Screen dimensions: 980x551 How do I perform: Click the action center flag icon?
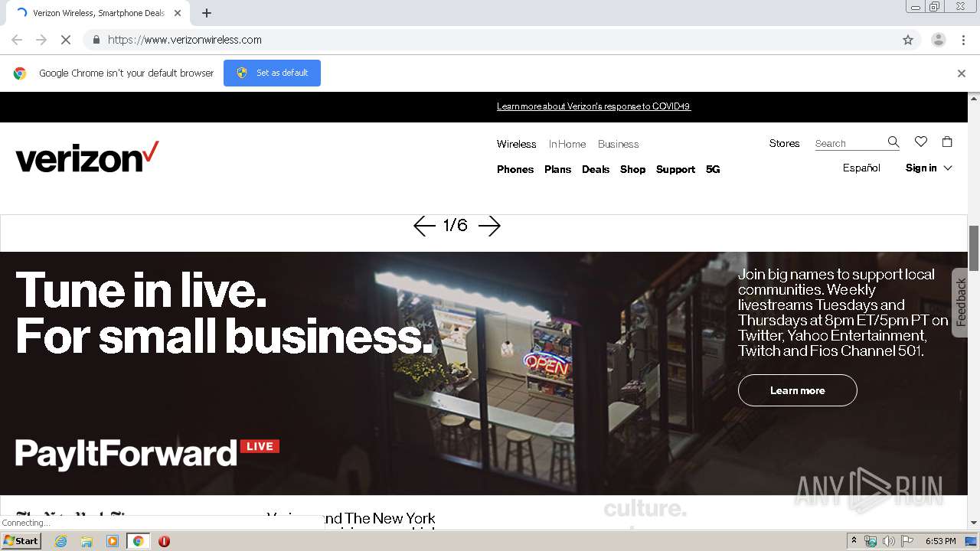click(906, 541)
